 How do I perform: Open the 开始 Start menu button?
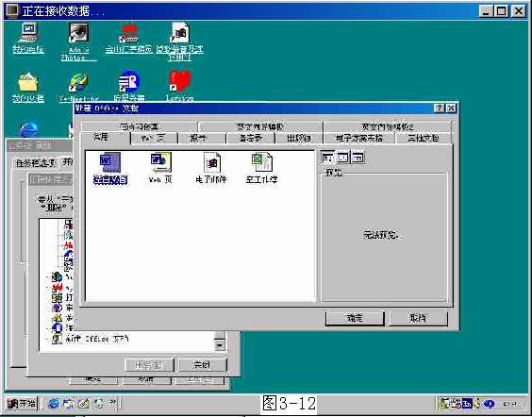tap(21, 404)
